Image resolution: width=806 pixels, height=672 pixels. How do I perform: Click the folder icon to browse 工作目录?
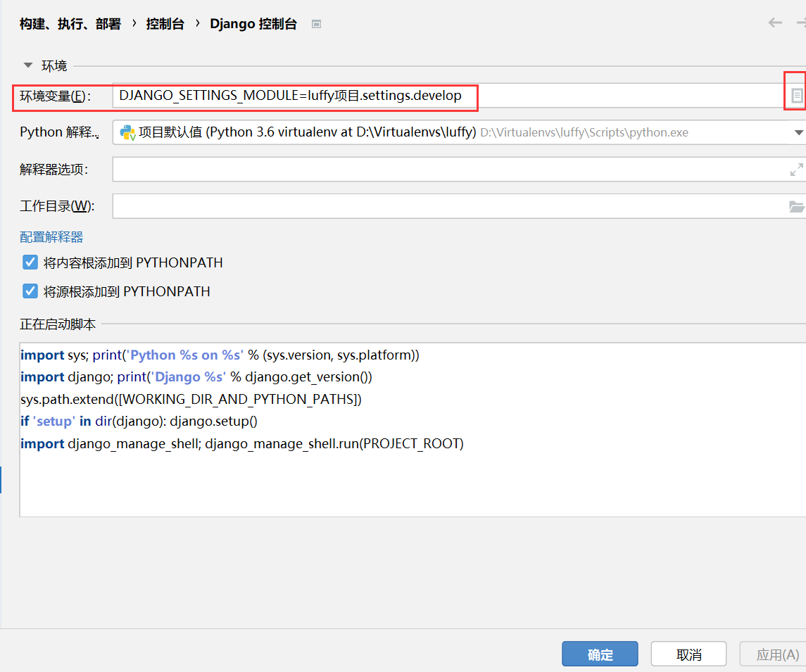click(x=796, y=206)
